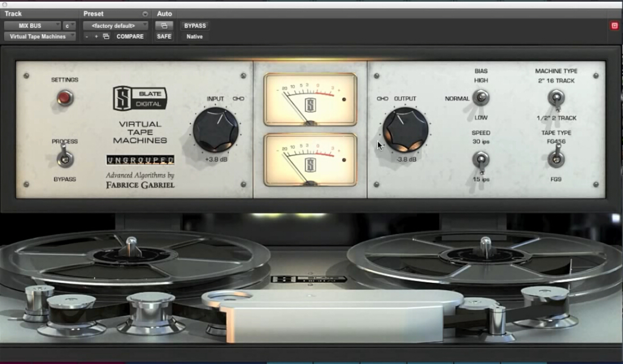Select the FG456 tape type label

556,141
